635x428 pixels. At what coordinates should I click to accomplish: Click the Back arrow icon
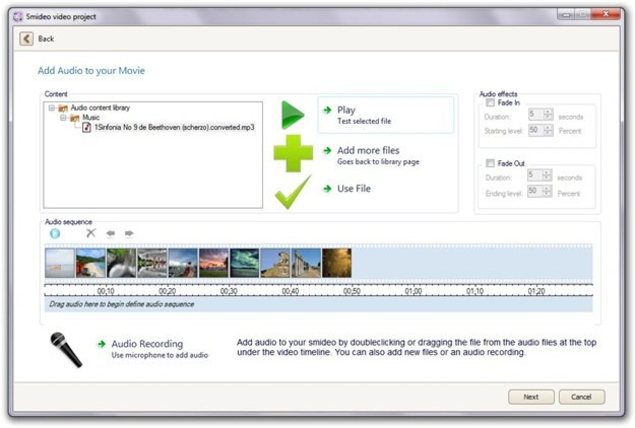pos(26,39)
